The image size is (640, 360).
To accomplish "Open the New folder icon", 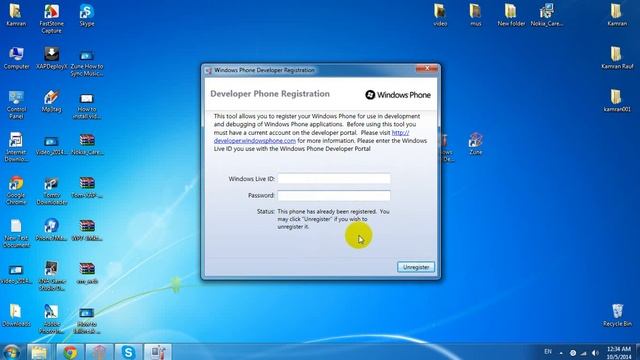I will pyautogui.click(x=511, y=15).
